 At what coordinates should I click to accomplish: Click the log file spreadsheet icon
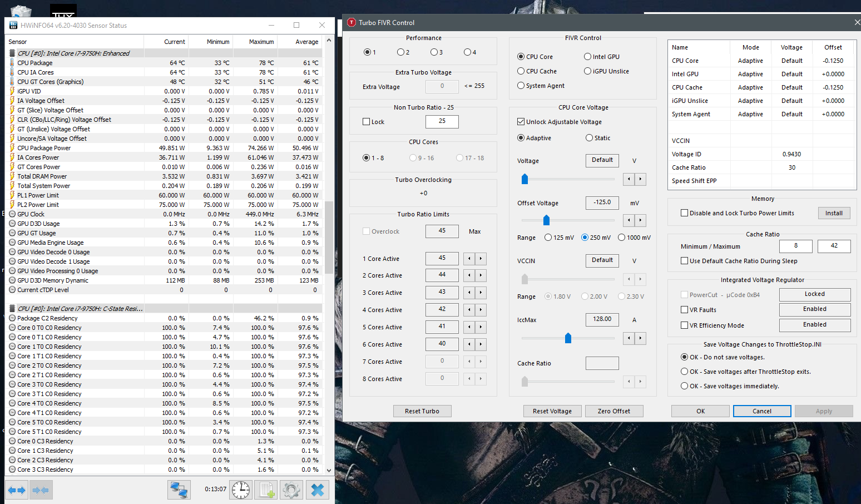click(266, 490)
